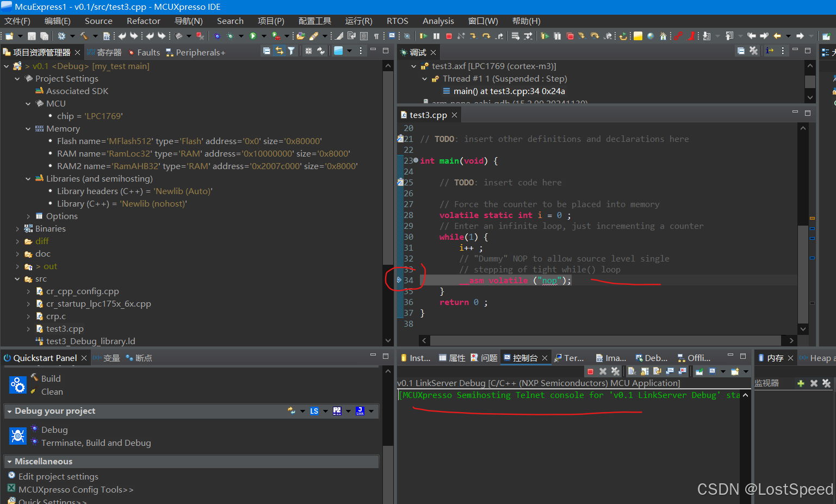Open the Refactor menu
This screenshot has width=836, height=504.
pyautogui.click(x=144, y=21)
